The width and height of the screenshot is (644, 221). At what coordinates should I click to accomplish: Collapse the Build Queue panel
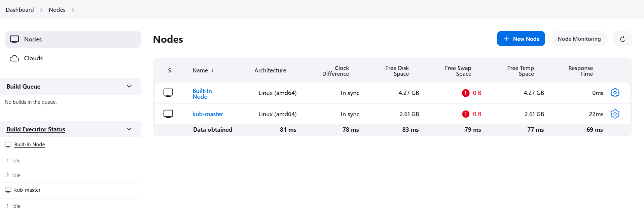129,86
